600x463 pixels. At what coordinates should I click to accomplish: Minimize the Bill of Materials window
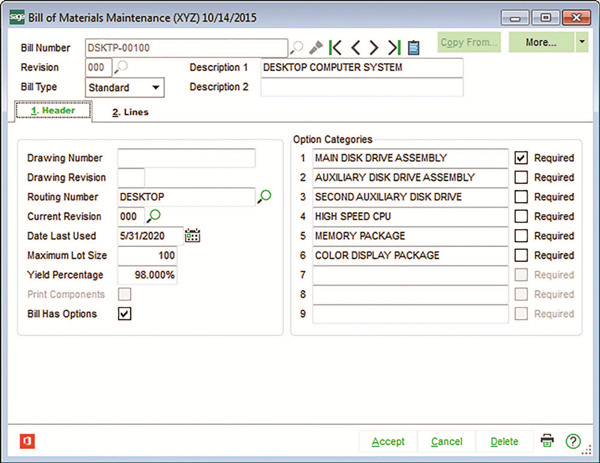515,18
